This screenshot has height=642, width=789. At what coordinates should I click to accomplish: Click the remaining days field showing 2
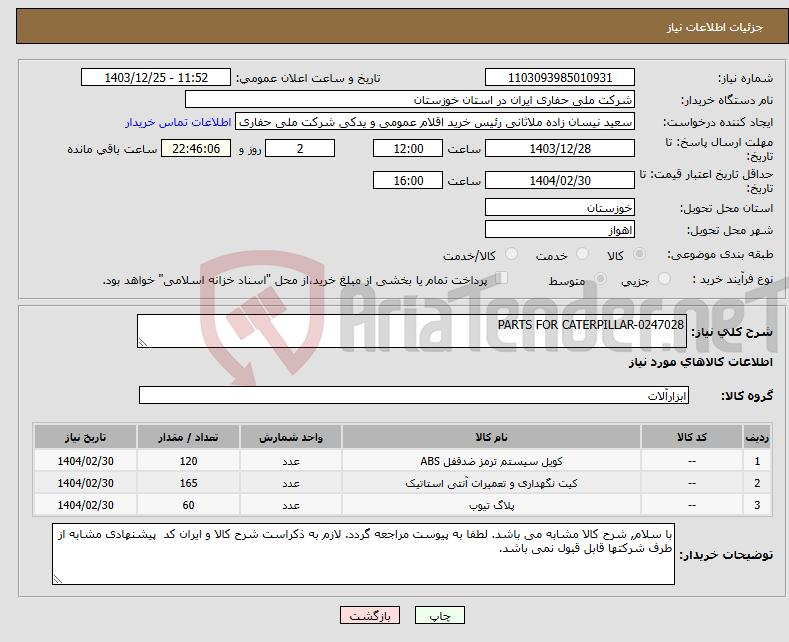(x=300, y=148)
